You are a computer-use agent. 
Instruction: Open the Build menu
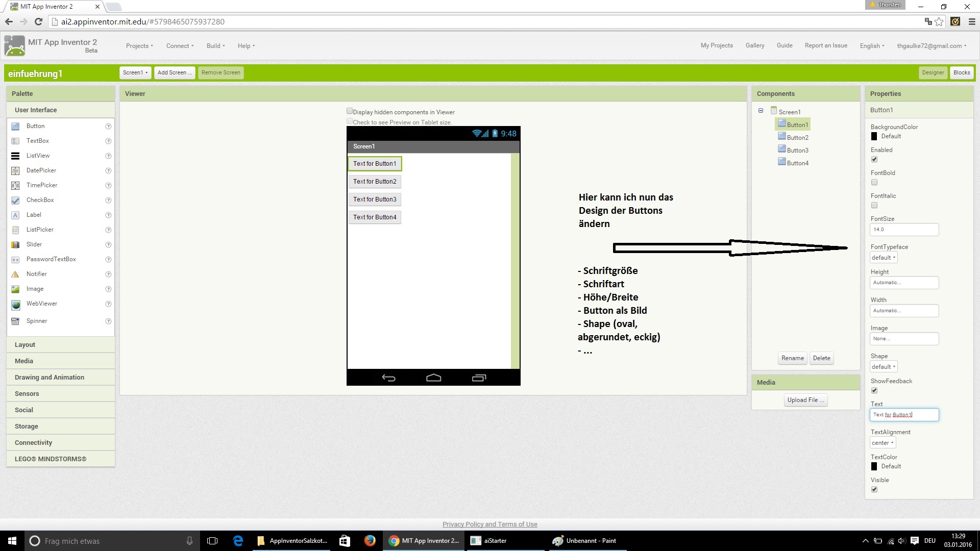tap(215, 46)
